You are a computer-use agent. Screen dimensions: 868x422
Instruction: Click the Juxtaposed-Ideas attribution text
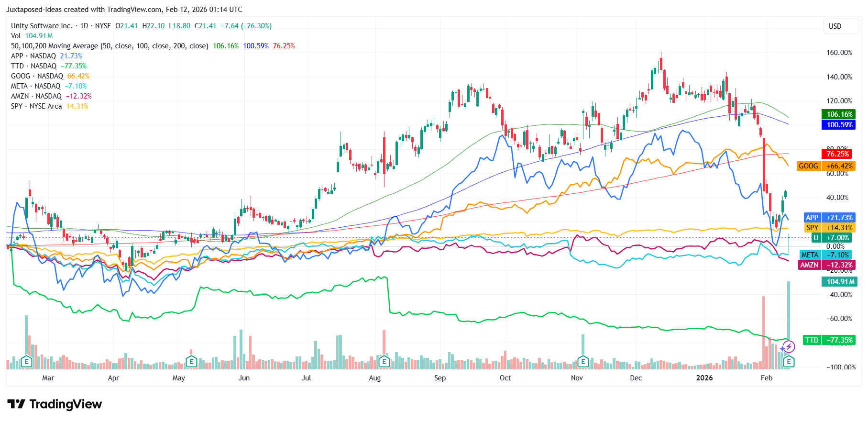(124, 10)
